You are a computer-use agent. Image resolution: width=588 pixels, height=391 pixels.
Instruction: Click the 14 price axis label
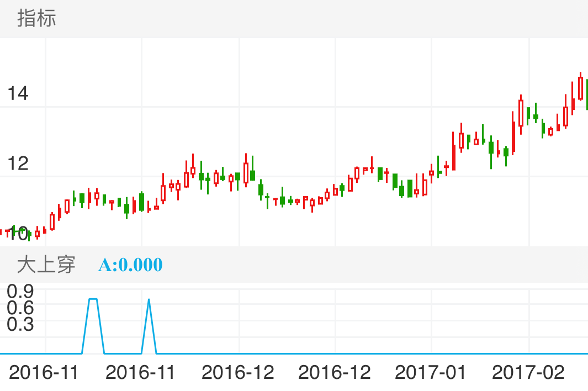18,93
